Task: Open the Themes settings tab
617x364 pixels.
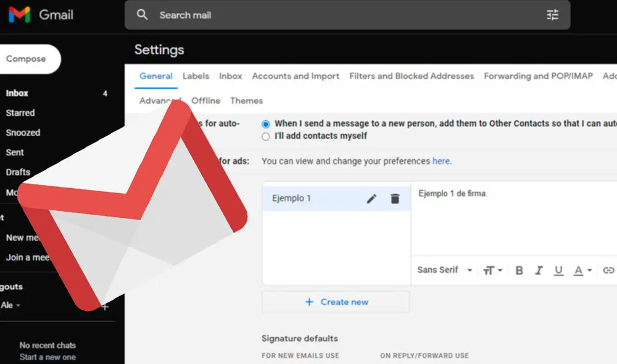Action: [x=246, y=101]
